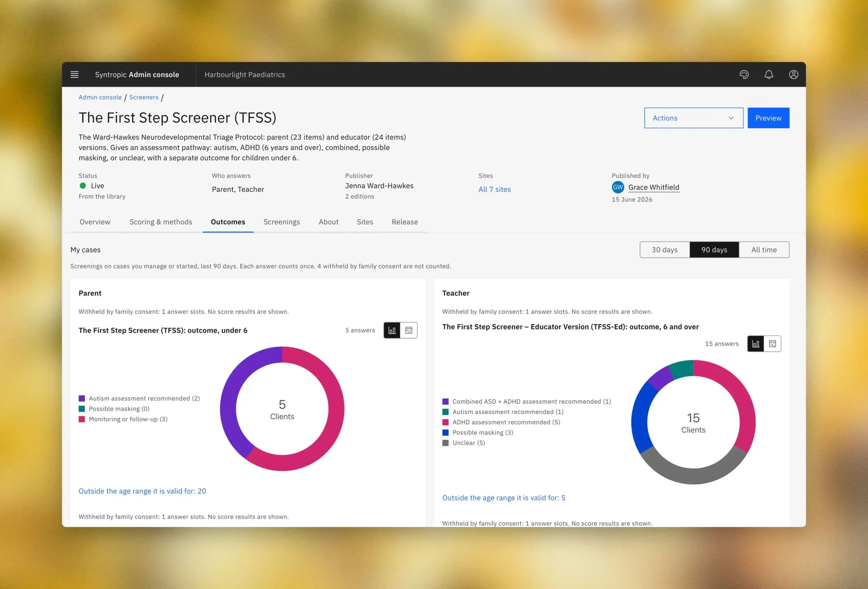Open the theme palette icon
The width and height of the screenshot is (868, 589).
(x=744, y=74)
